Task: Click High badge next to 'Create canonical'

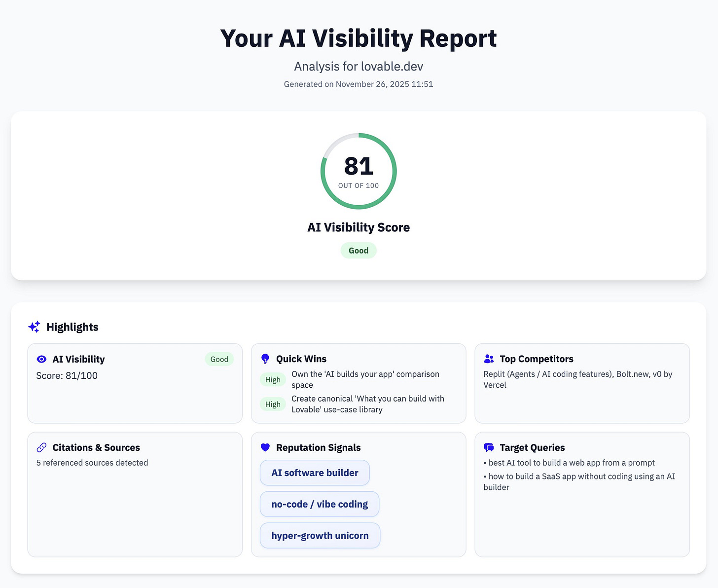Action: click(x=273, y=404)
